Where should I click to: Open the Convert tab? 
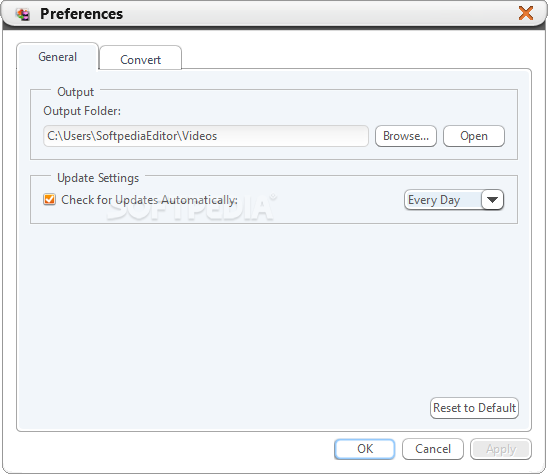click(x=140, y=59)
